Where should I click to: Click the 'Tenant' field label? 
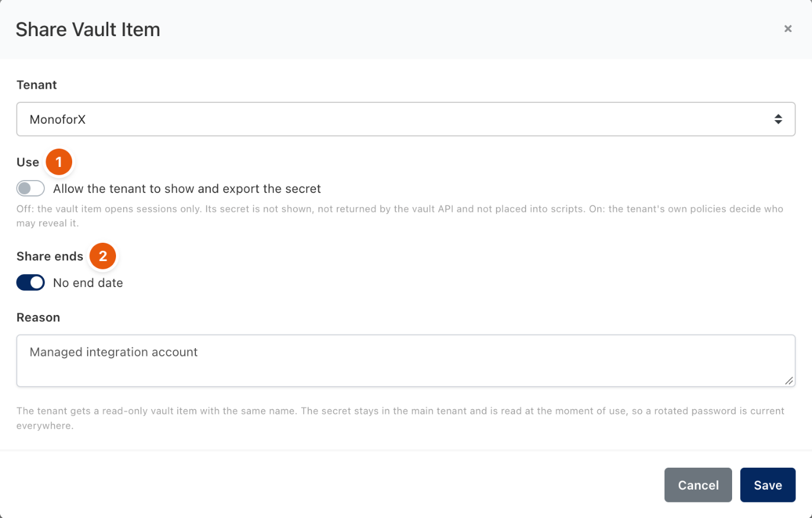coord(37,85)
